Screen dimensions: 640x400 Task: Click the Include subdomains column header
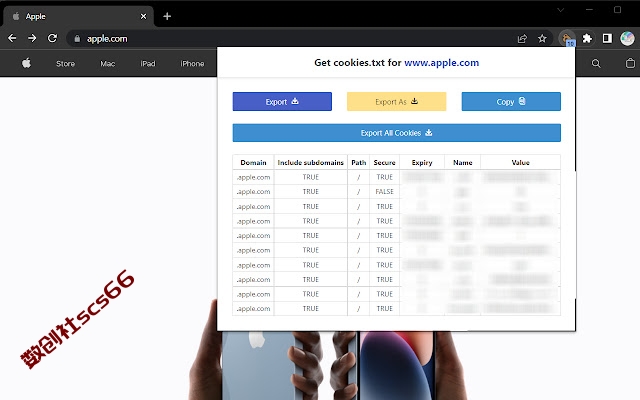pyautogui.click(x=311, y=162)
